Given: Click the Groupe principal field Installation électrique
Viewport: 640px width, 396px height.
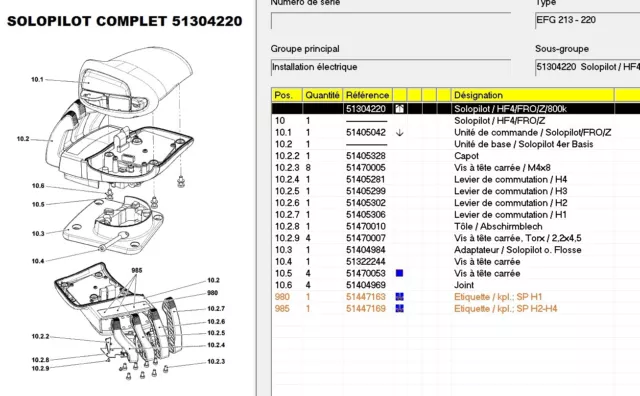Looking at the screenshot, I should click(391, 67).
